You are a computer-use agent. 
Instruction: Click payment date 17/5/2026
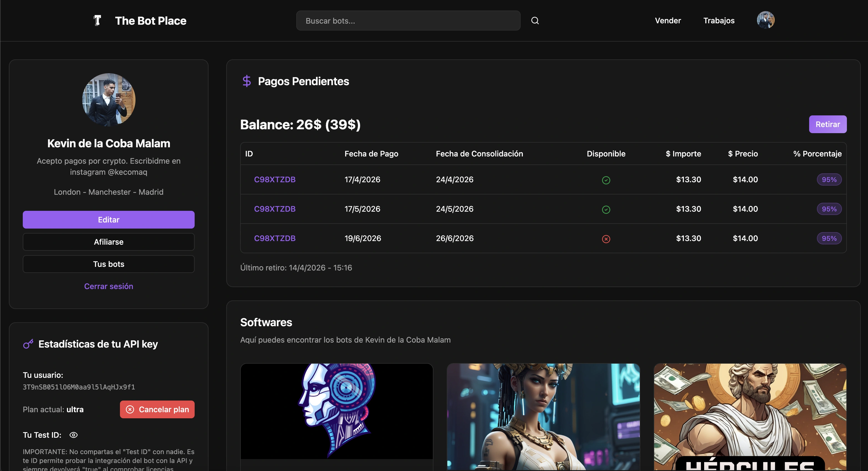coord(362,209)
